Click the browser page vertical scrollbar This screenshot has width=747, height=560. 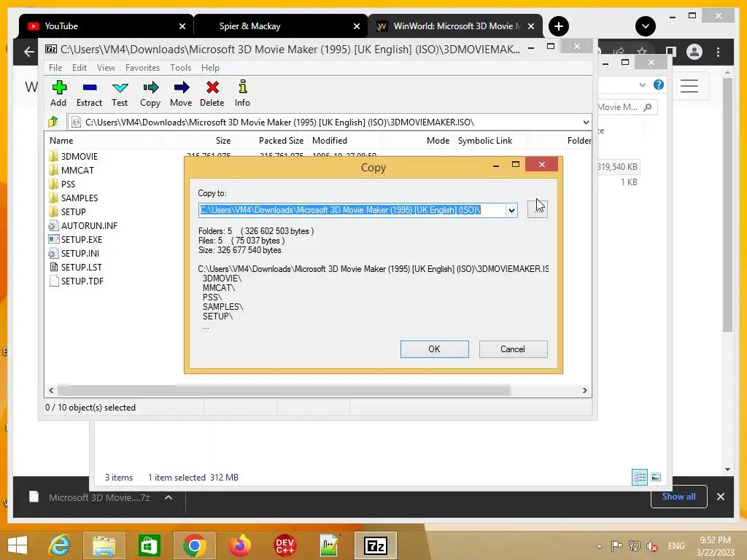click(727, 205)
